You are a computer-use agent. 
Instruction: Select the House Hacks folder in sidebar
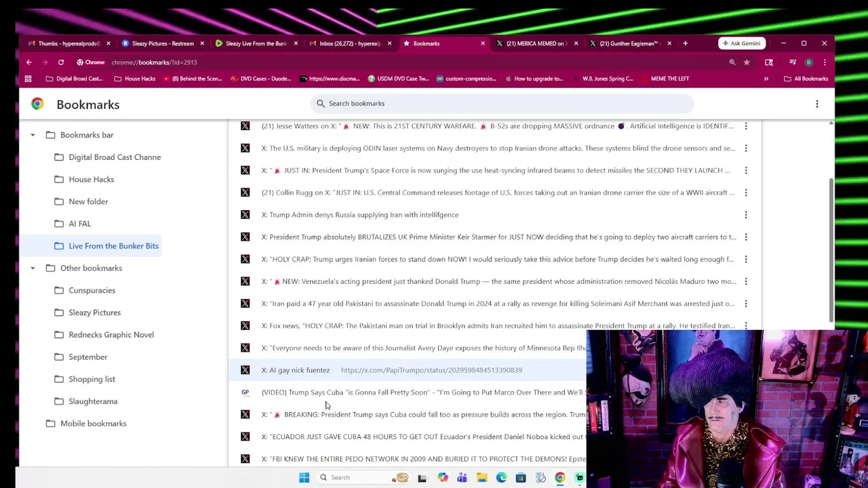coord(84,180)
